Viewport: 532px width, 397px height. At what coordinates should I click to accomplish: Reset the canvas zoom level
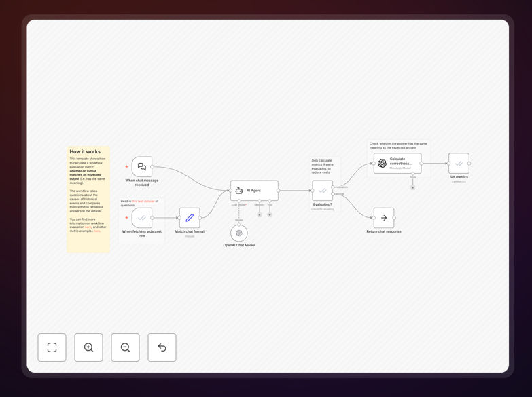point(162,347)
